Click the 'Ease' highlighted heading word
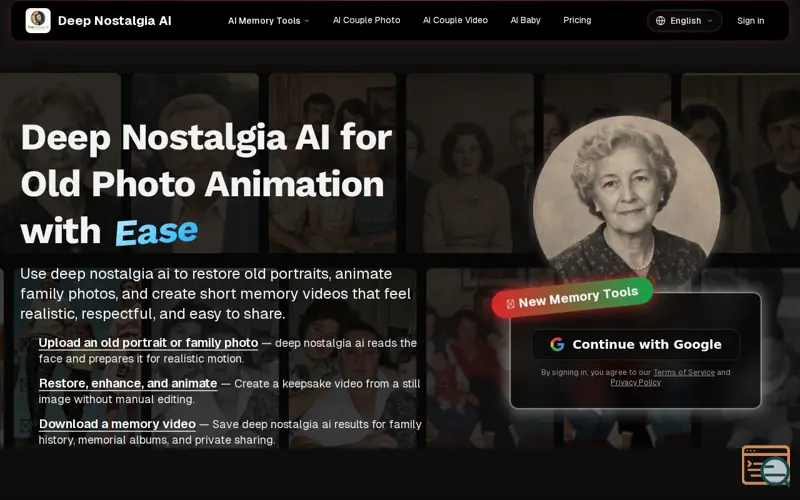Screen dimensions: 800x500 point(156,232)
